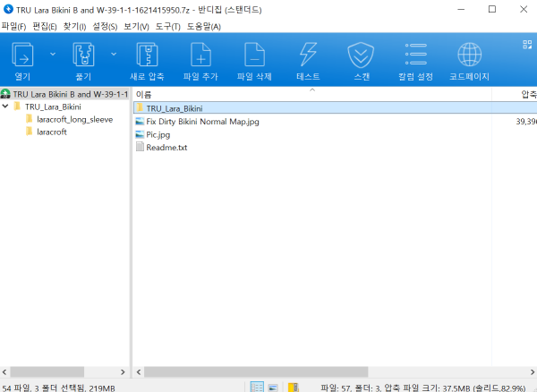Switch to list view in status bar
537x392 pixels.
[x=274, y=387]
